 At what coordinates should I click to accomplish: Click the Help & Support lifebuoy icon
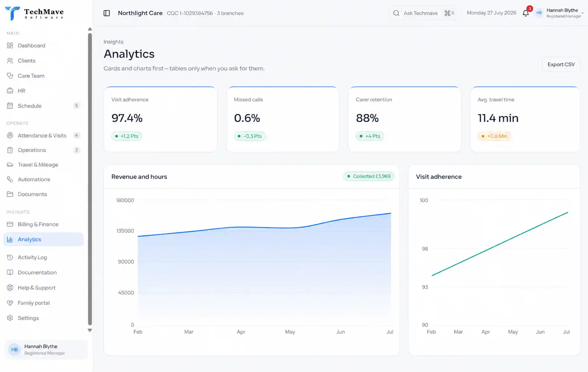pyautogui.click(x=10, y=288)
